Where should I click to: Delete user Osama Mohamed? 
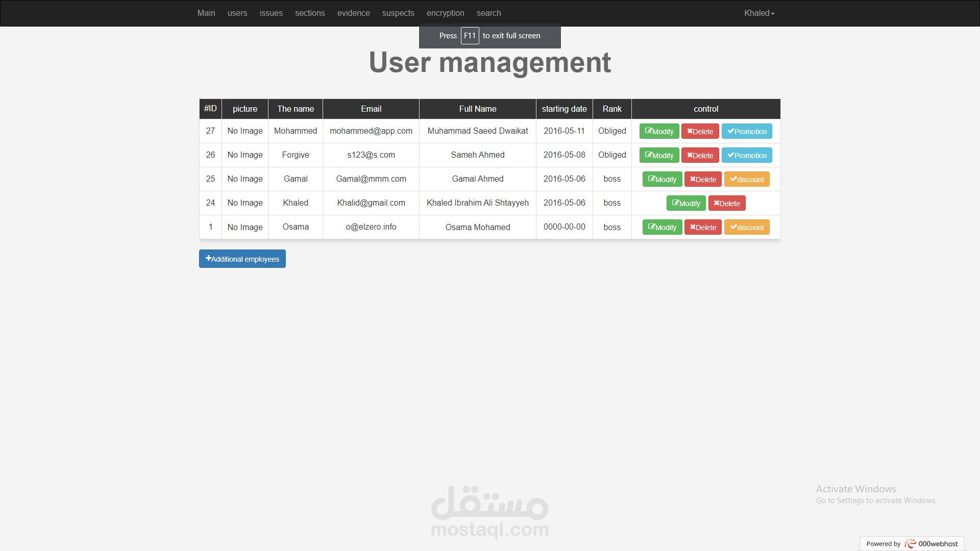point(703,227)
